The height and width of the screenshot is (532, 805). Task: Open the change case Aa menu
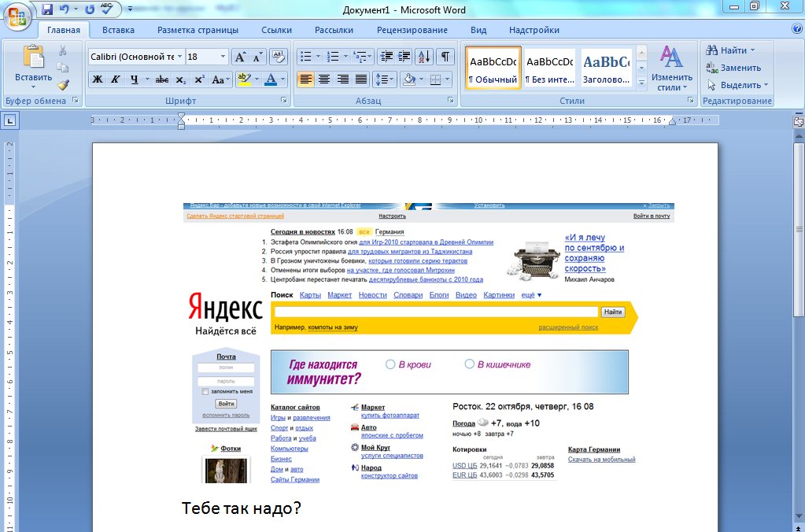coord(220,79)
